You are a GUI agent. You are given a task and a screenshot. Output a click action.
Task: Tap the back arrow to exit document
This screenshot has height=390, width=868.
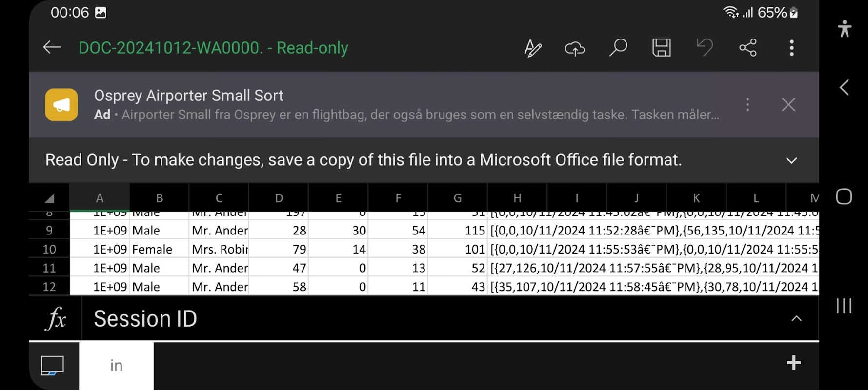[x=52, y=47]
